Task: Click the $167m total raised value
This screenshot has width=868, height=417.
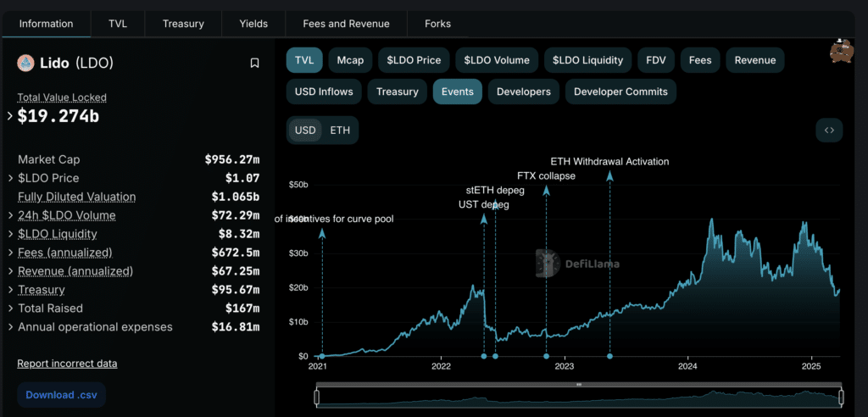Action: tap(242, 308)
